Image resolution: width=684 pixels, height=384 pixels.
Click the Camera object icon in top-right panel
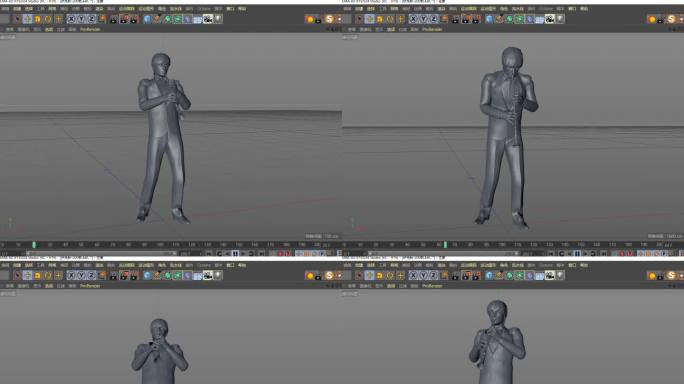click(550, 19)
